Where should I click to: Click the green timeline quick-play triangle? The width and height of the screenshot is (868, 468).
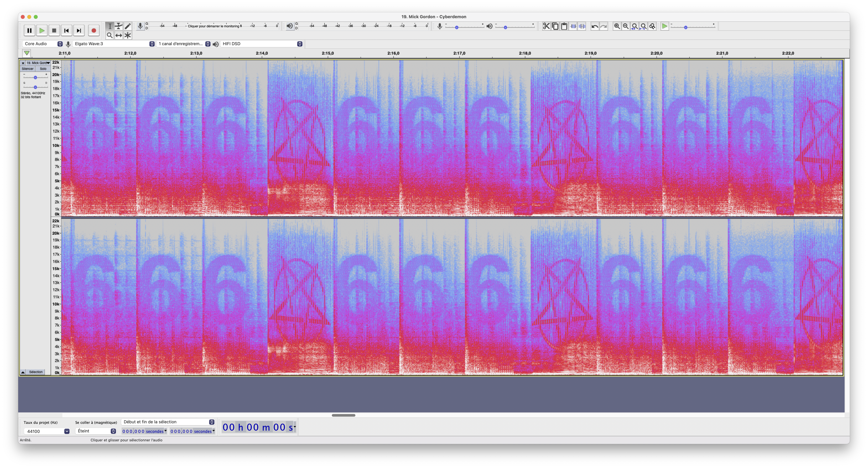27,53
